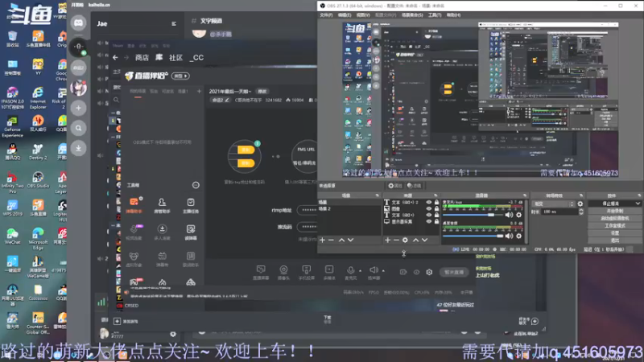Open the stop streaming dropdown arrow in OBS

click(x=638, y=204)
